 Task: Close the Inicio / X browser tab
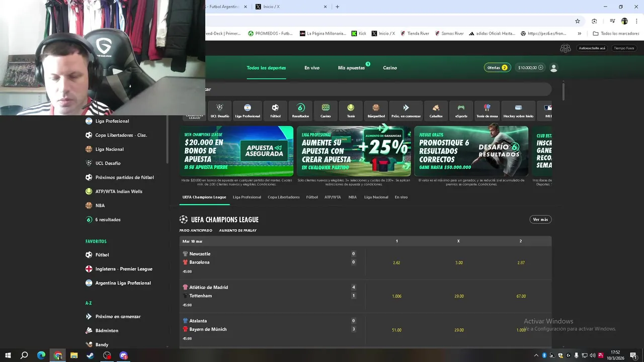(x=325, y=7)
